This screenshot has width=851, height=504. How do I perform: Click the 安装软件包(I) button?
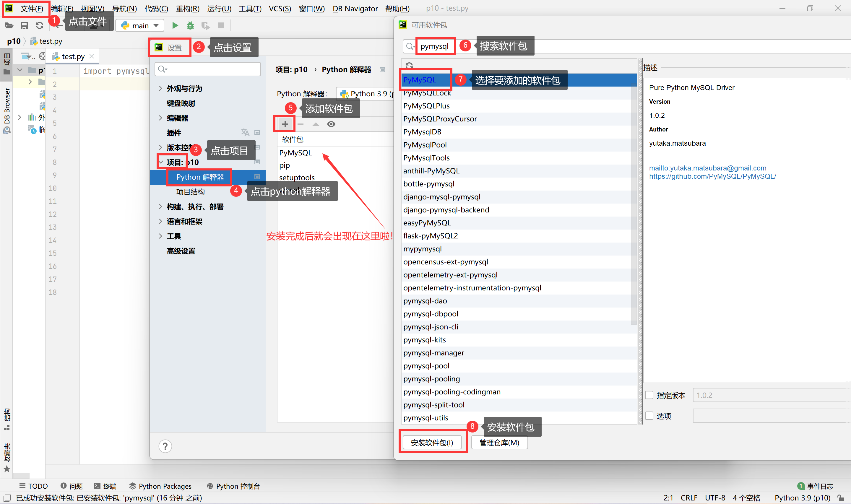(432, 442)
